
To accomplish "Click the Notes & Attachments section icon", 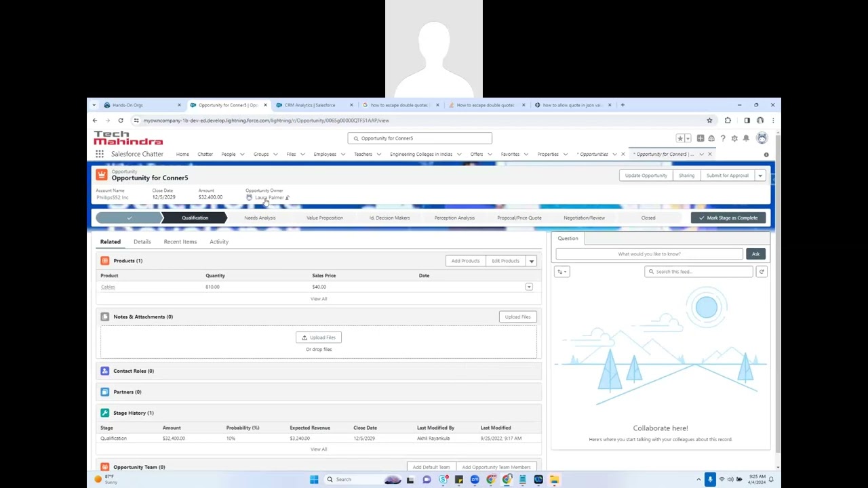I will click(x=104, y=317).
